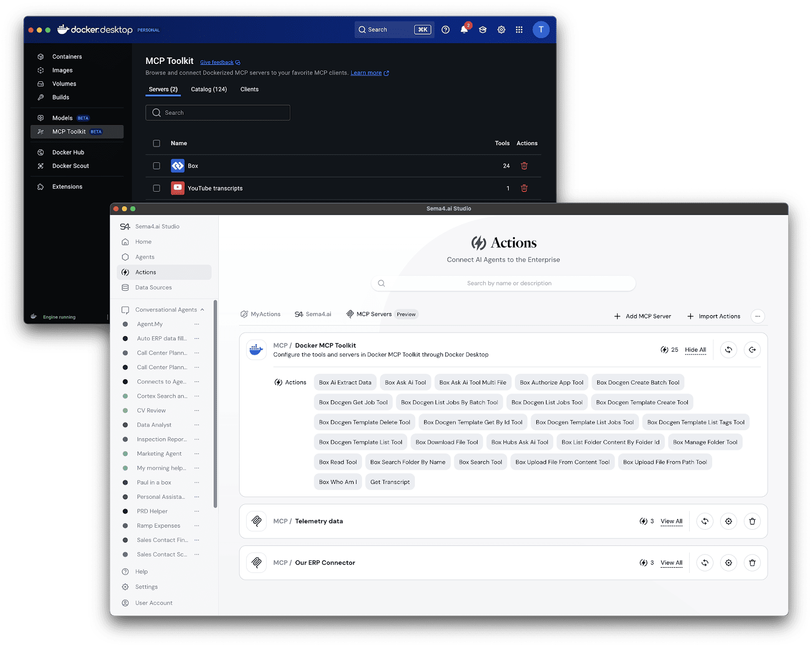Open the Paul in a box agent
Screen dimensions: 812x647
click(x=154, y=482)
